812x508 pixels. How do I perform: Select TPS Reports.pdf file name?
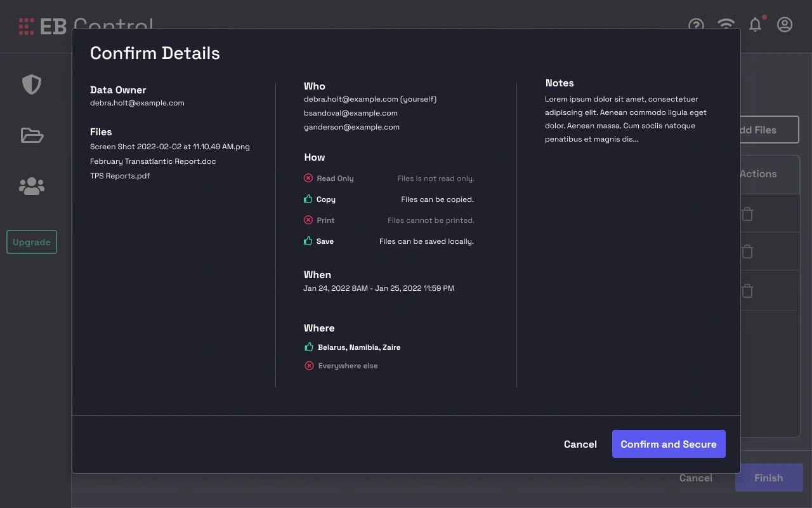click(x=120, y=176)
